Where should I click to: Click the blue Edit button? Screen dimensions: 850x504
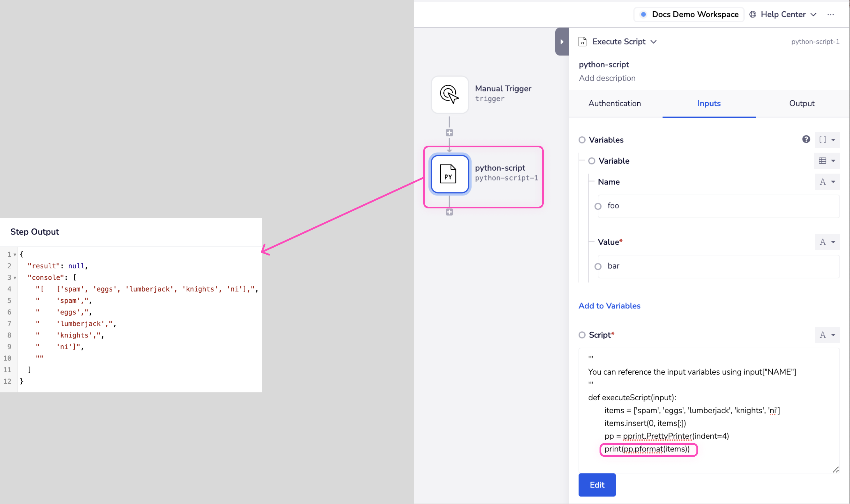[597, 485]
